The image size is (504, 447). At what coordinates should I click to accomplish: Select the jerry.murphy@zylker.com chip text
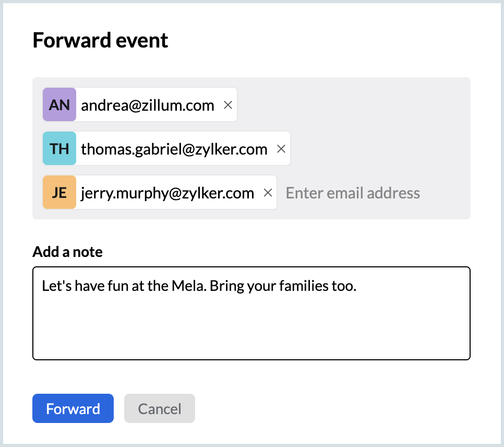[167, 193]
